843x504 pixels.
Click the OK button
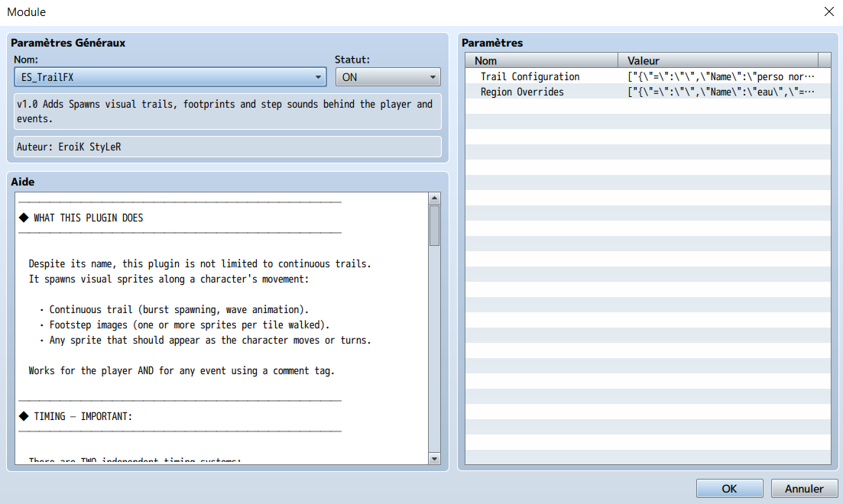729,489
